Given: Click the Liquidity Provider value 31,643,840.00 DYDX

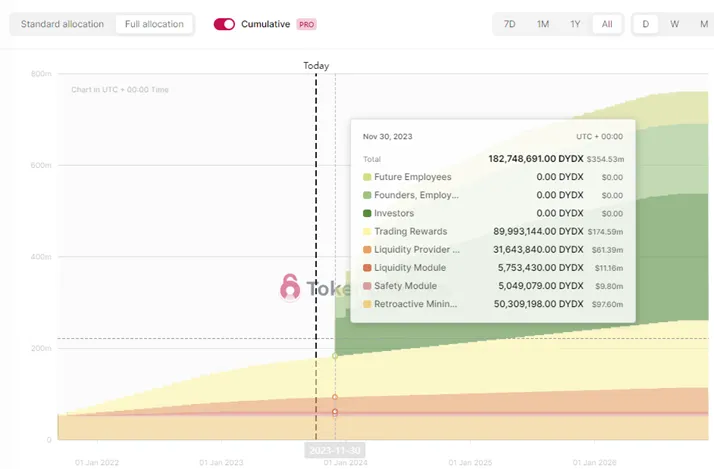Looking at the screenshot, I should point(538,250).
